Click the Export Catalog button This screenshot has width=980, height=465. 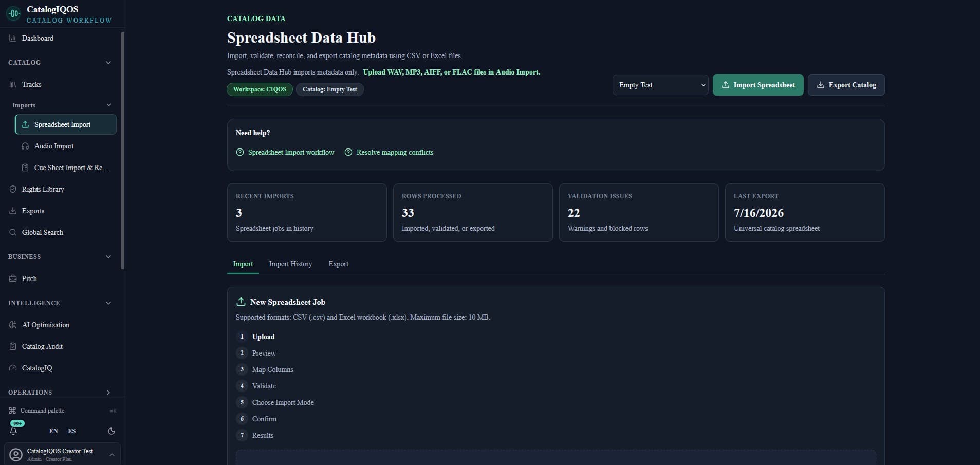[x=846, y=85]
